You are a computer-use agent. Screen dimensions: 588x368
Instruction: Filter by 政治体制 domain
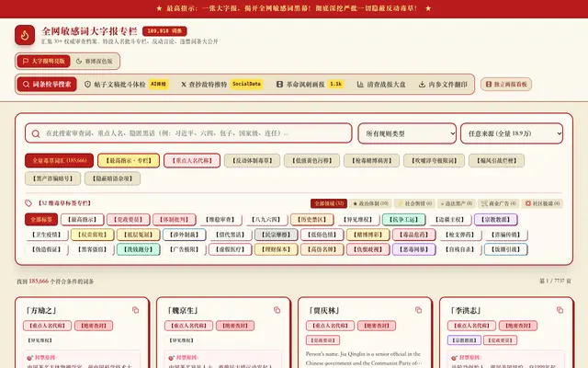(370, 203)
